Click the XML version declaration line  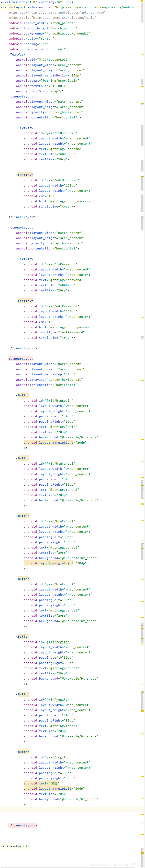[x=37, y=2]
